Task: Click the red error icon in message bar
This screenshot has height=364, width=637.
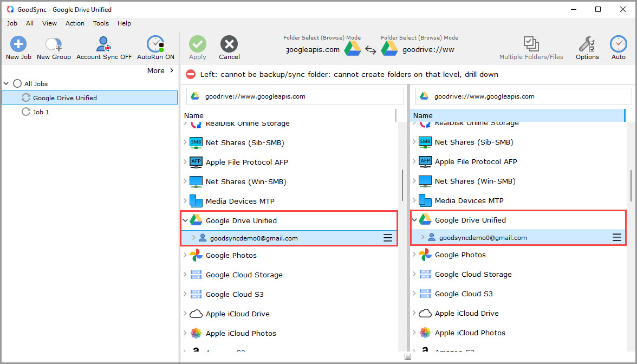Action: (190, 74)
